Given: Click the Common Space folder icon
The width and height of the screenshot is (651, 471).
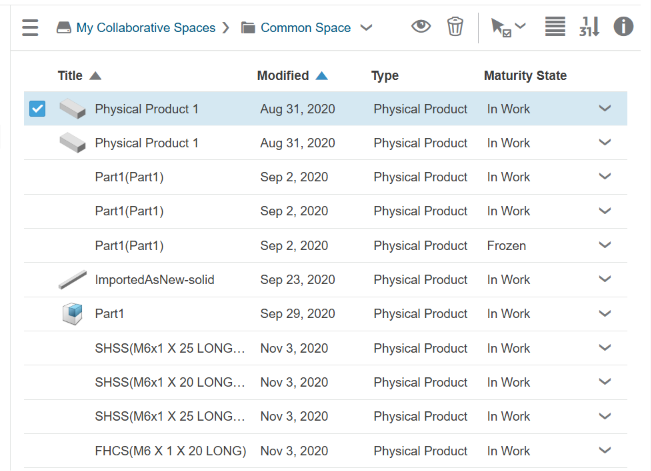Looking at the screenshot, I should click(x=248, y=28).
